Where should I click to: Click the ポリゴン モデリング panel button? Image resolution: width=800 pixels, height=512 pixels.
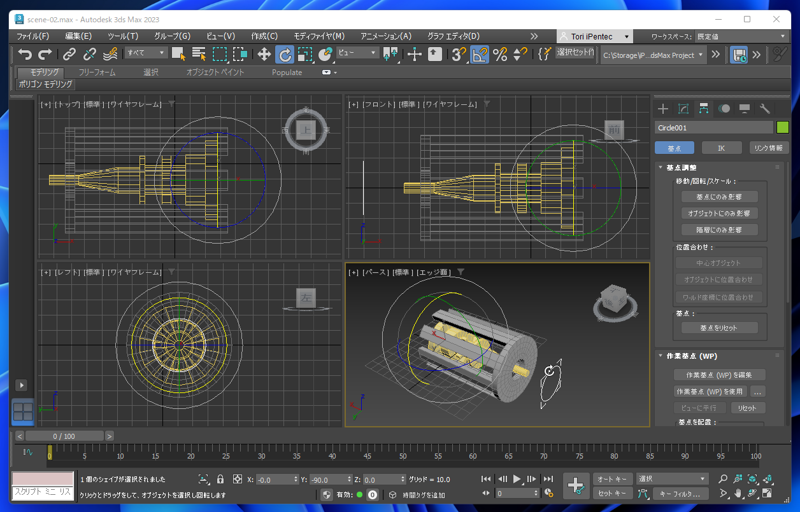pyautogui.click(x=45, y=84)
